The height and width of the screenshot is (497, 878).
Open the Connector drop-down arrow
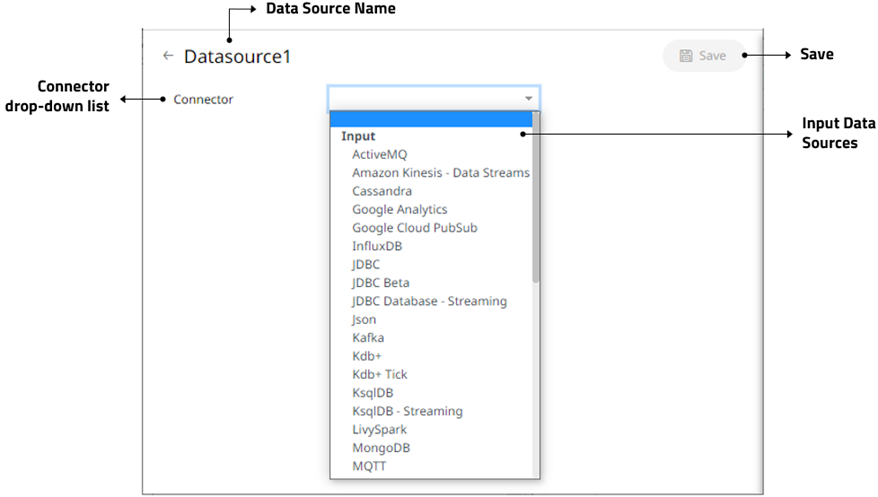click(x=527, y=99)
